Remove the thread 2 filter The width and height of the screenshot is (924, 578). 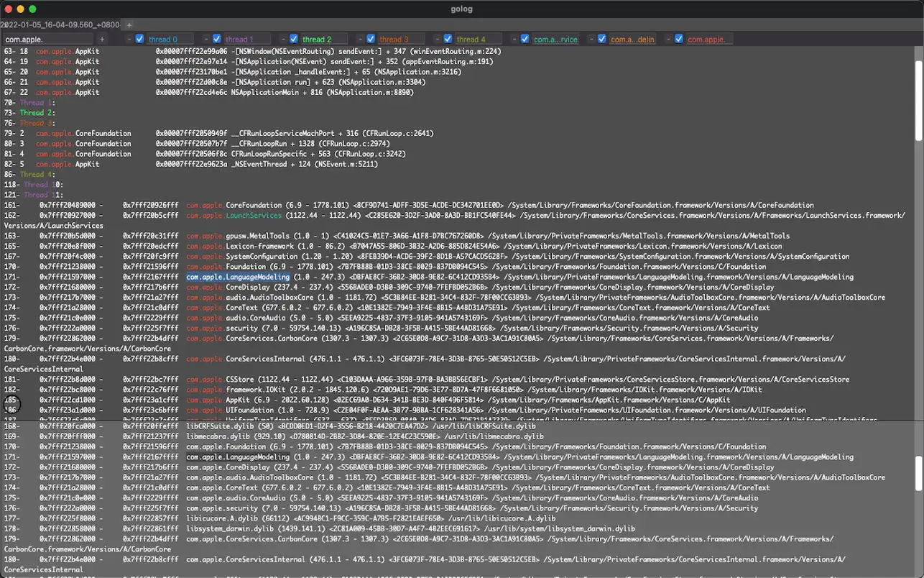point(283,39)
